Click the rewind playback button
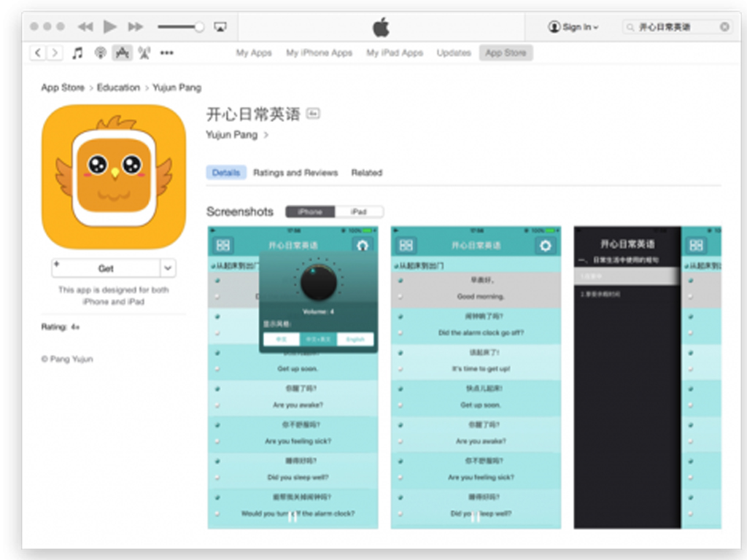Viewport: 747px width, 560px height. [85, 27]
